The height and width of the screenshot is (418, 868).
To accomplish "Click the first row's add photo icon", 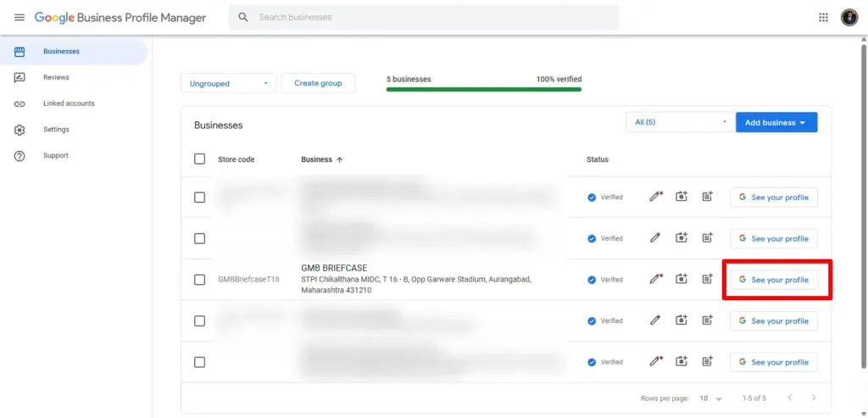I will [x=682, y=197].
